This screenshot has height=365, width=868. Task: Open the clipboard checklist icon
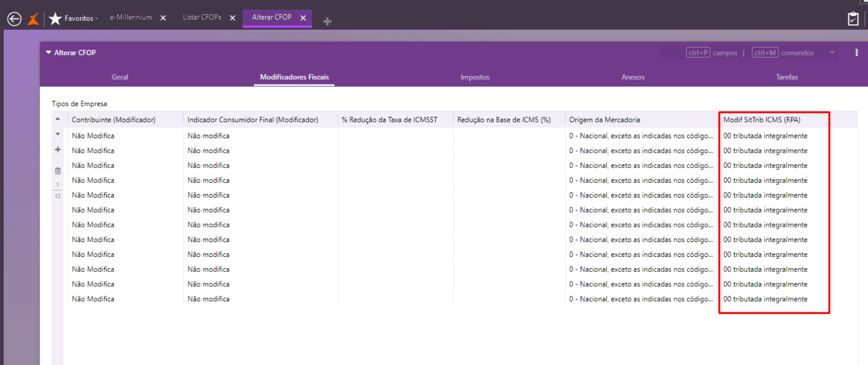[x=853, y=19]
